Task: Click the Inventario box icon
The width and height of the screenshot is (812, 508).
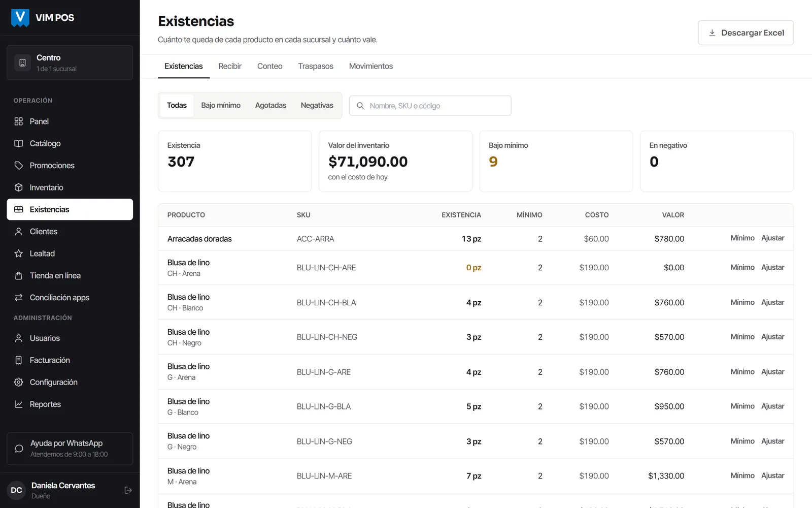Action: (x=19, y=187)
